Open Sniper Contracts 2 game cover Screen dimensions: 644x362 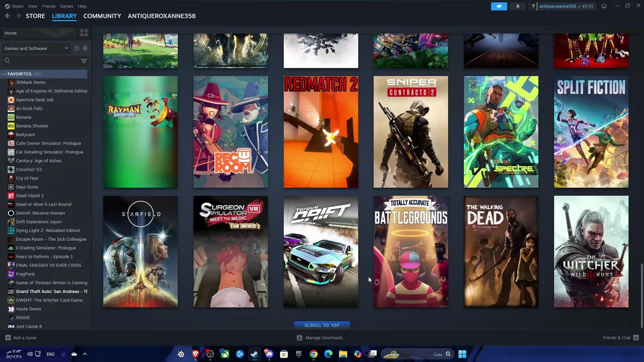[411, 132]
